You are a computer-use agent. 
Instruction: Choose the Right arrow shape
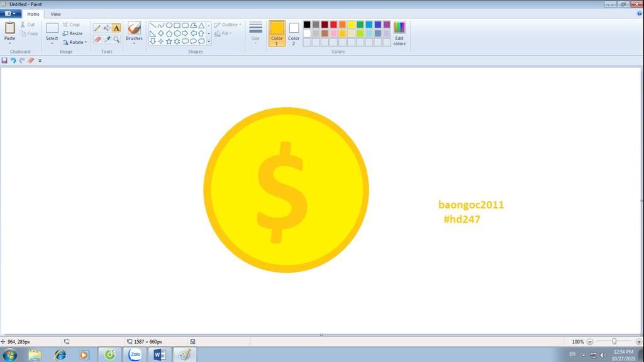pos(185,33)
